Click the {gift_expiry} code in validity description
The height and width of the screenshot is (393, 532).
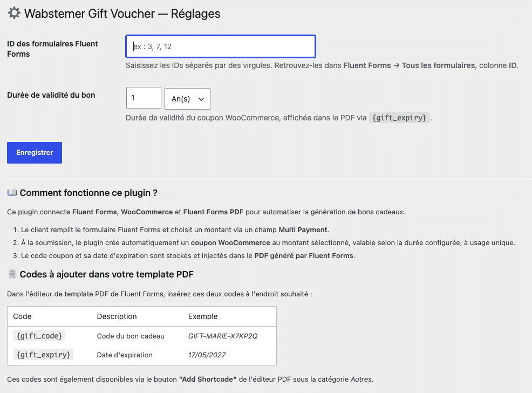[399, 118]
